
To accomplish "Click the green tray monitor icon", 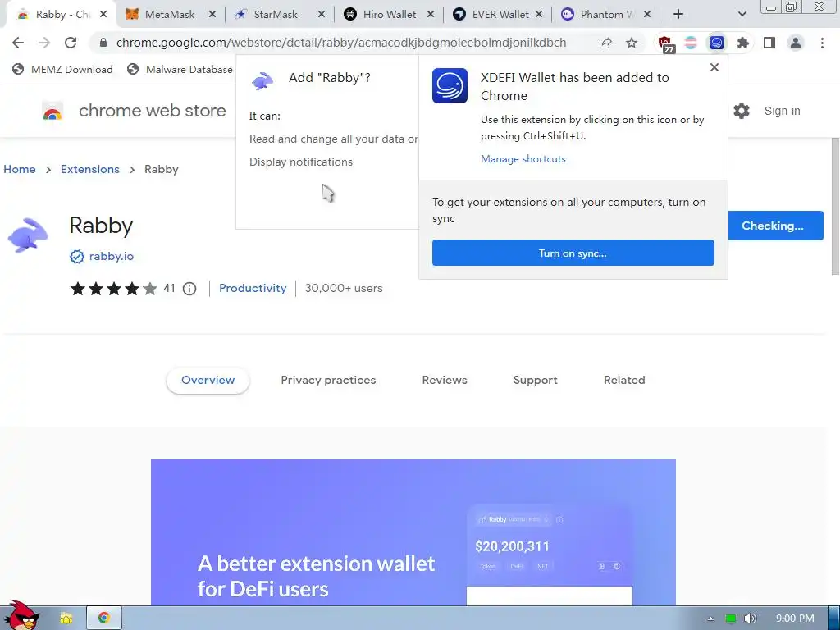I will (x=731, y=619).
